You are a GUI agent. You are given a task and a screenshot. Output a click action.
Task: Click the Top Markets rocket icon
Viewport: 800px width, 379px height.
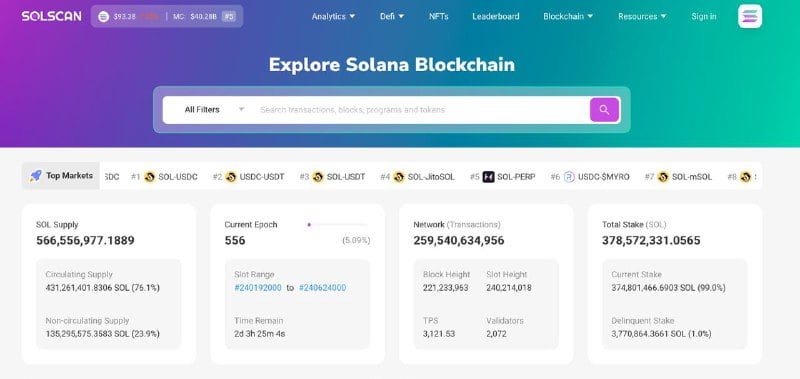[36, 176]
